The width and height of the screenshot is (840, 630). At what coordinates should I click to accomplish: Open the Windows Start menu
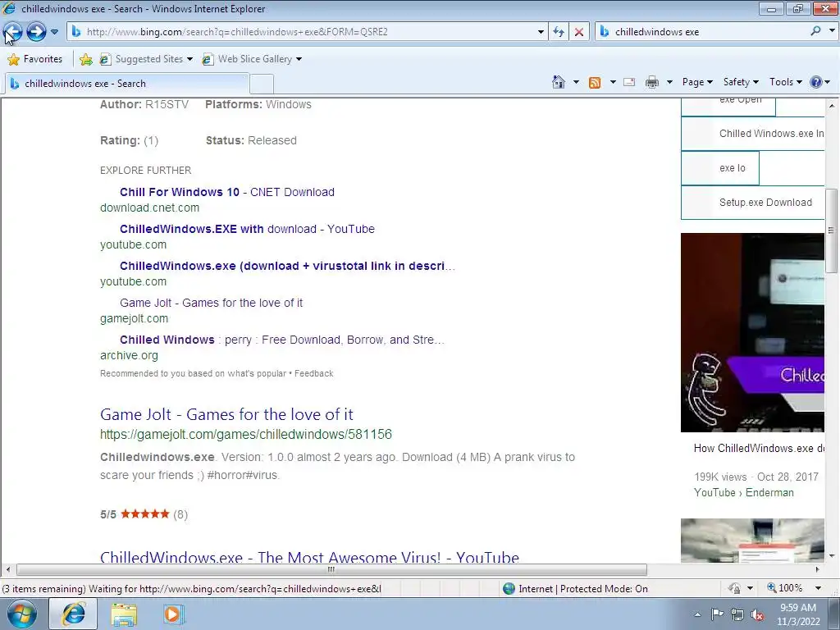(x=22, y=614)
